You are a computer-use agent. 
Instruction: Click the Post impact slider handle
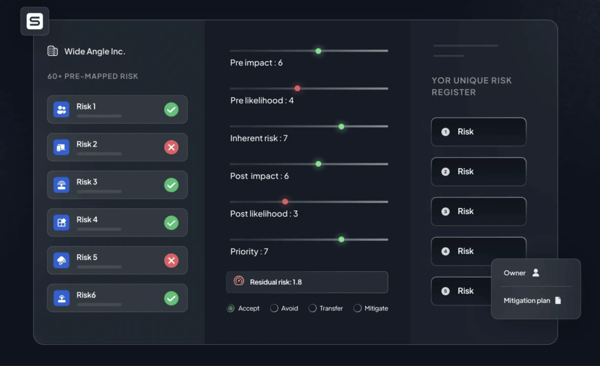(318, 164)
